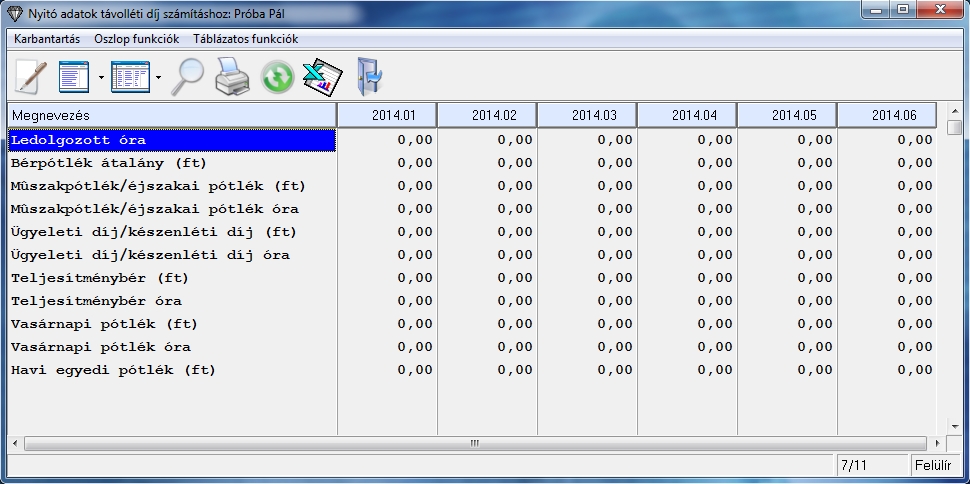This screenshot has width=970, height=484.
Task: Open dropdown arrow beside column functions icon
Action: [102, 77]
